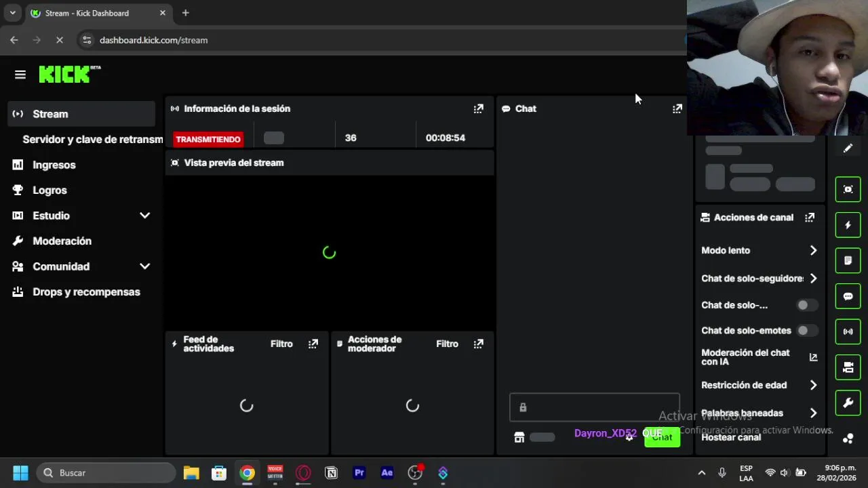Image resolution: width=868 pixels, height=488 pixels.
Task: Click the TRANSMITIENDO live status badge
Action: click(x=208, y=139)
